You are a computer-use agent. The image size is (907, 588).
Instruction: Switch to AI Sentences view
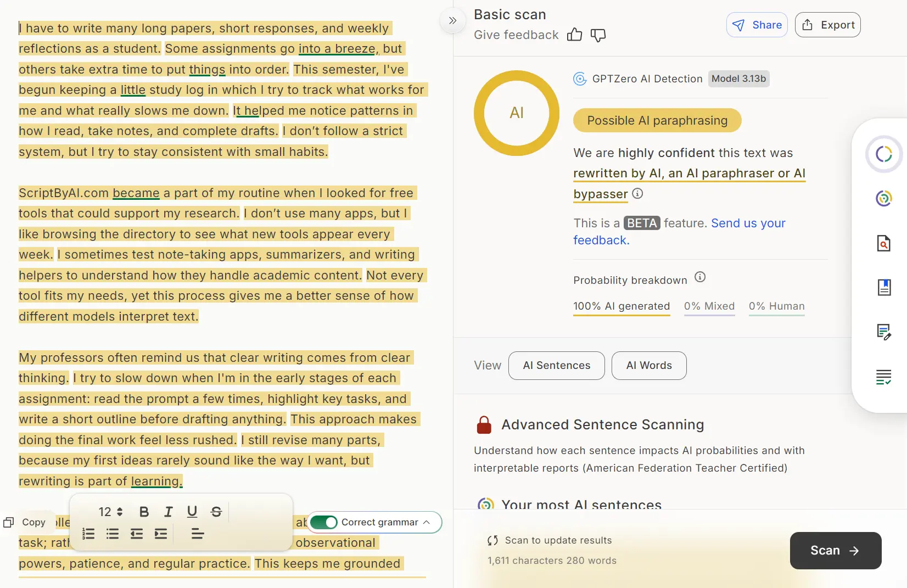point(556,366)
